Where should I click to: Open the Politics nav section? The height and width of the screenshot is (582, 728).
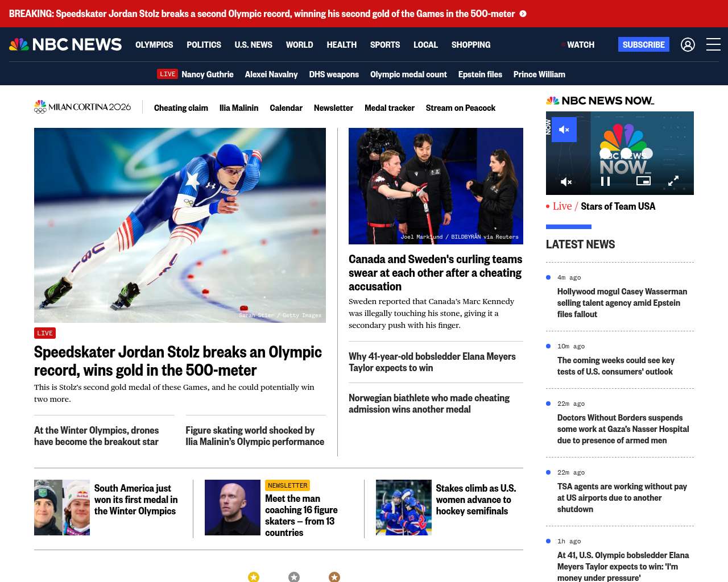coord(204,44)
